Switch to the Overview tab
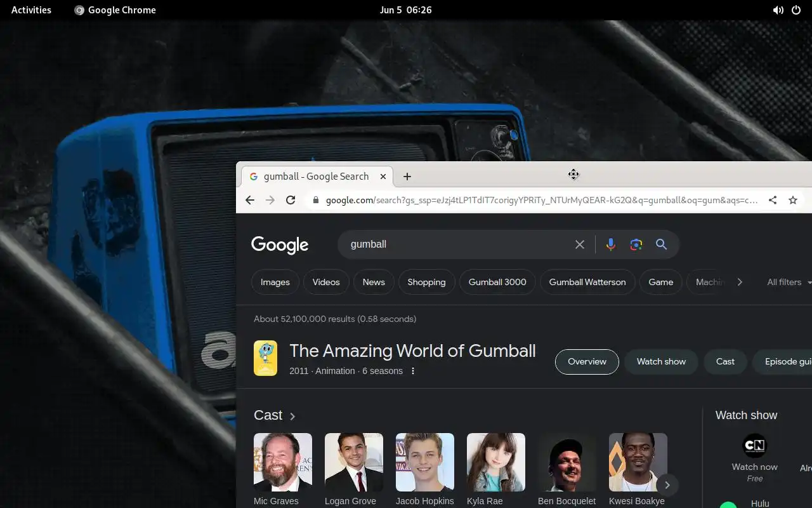812x508 pixels. [587, 362]
